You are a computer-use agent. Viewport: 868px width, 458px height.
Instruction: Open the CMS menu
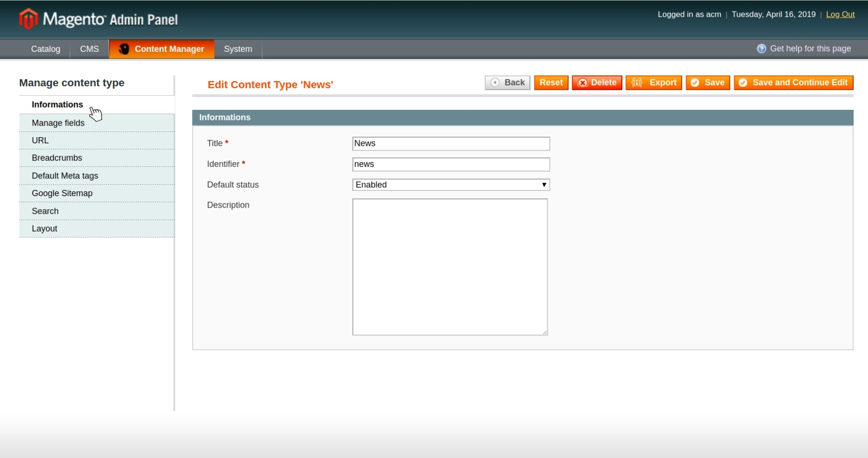coord(89,49)
